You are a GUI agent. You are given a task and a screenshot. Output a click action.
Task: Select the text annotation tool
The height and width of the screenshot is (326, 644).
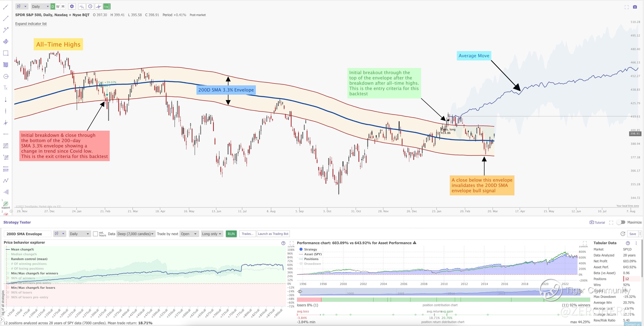coord(6,88)
